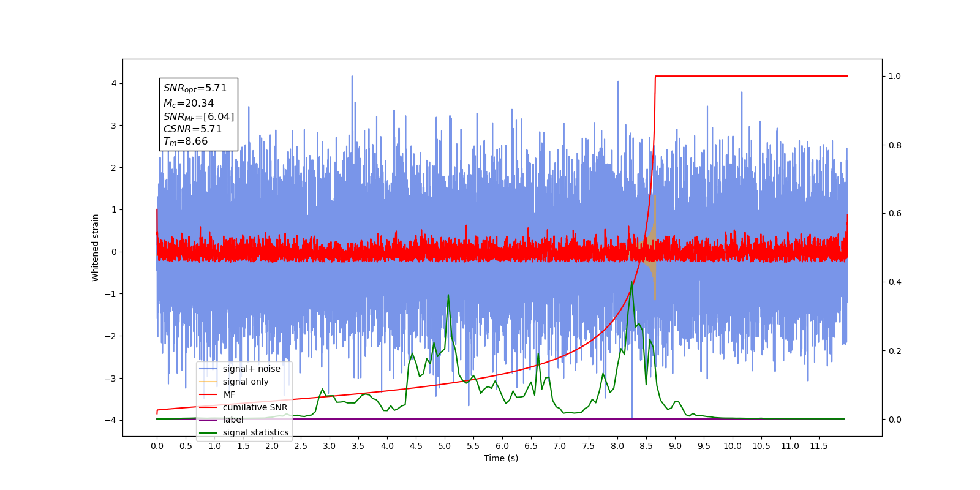Click the 6.5 tick on the time axis
The height and width of the screenshot is (490, 980).
(531, 446)
